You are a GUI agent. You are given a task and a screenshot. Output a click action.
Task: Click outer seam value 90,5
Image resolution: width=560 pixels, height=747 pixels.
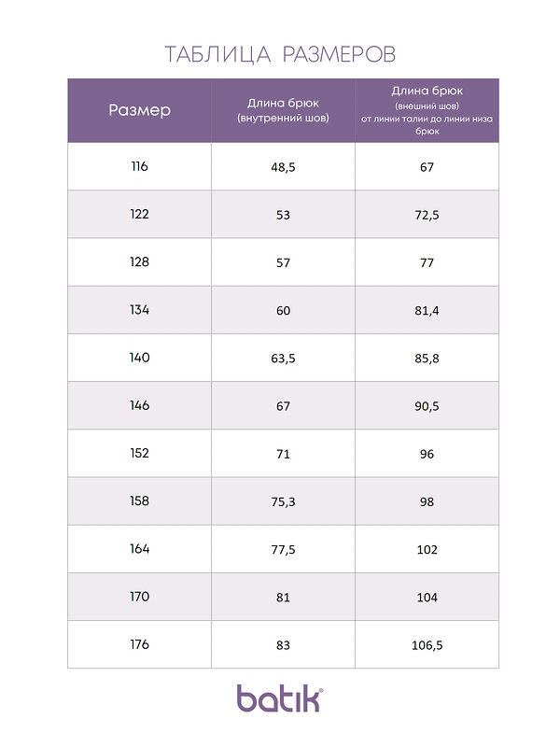427,405
